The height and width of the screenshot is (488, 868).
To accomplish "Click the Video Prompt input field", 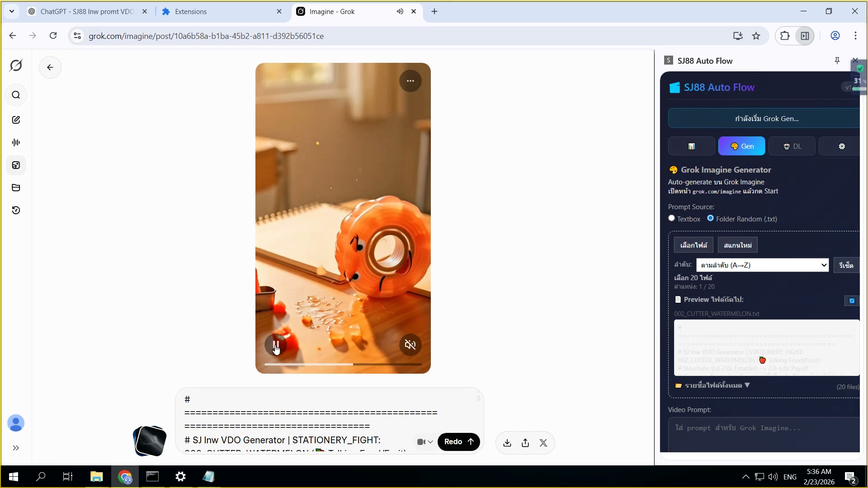I will pyautogui.click(x=763, y=434).
